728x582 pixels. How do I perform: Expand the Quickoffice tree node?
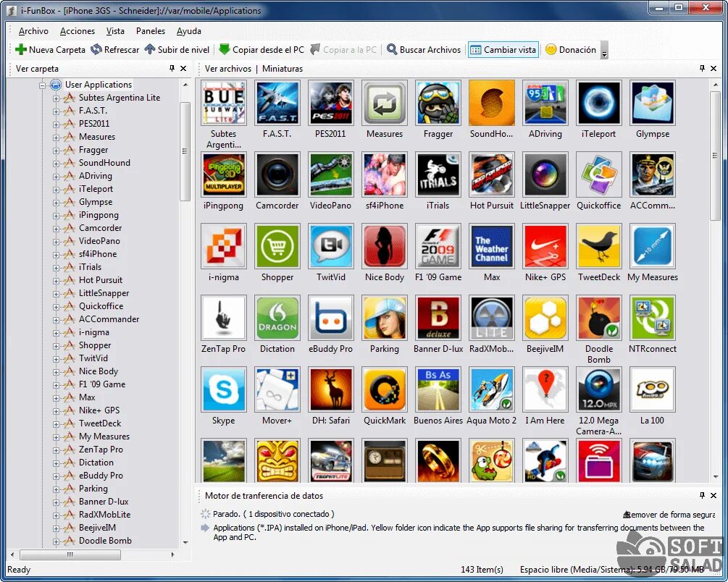[56, 307]
